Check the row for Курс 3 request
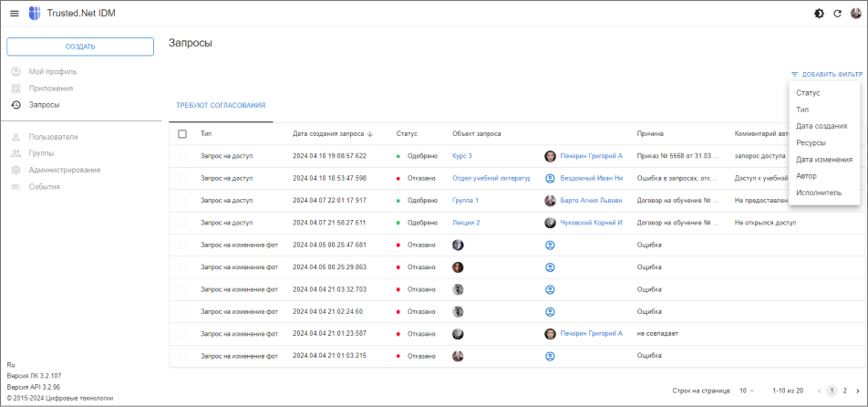This screenshot has height=407, width=868. point(182,156)
